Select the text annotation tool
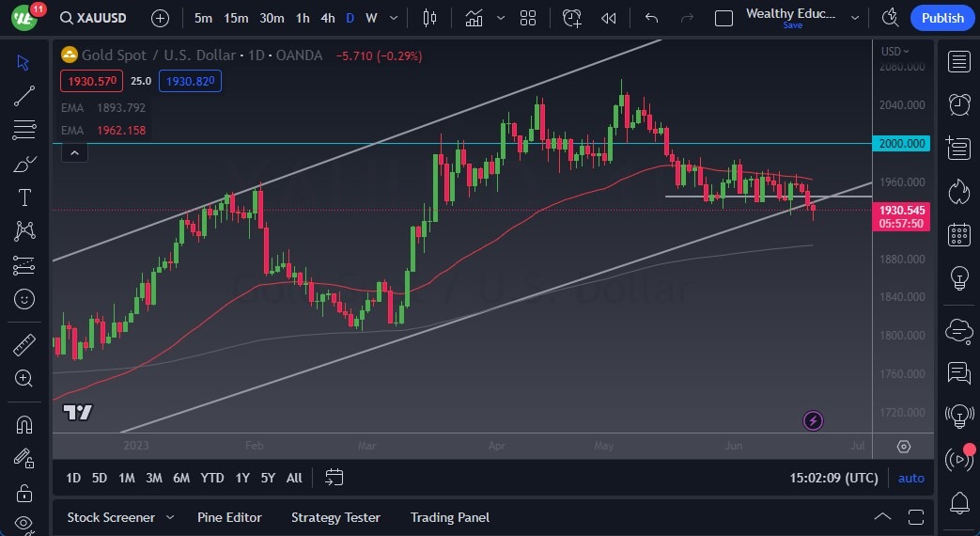Screen dimensions: 980x536 [x=24, y=197]
